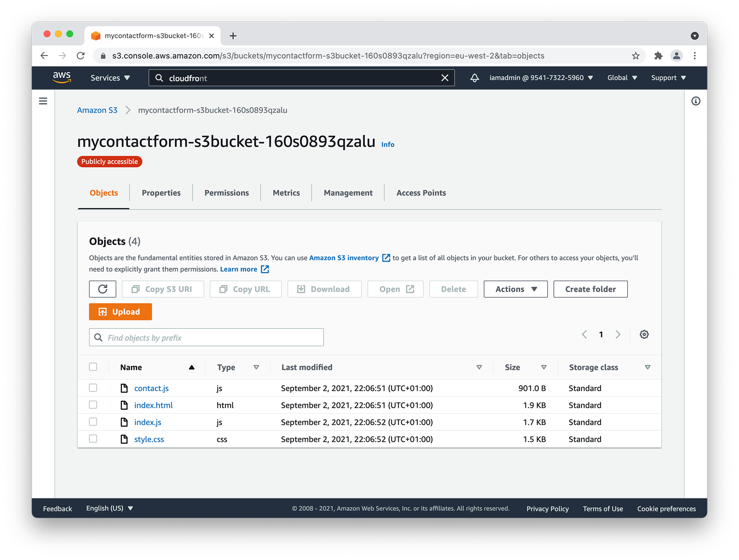Open a new browser tab
This screenshot has height=560, width=739.
click(233, 36)
